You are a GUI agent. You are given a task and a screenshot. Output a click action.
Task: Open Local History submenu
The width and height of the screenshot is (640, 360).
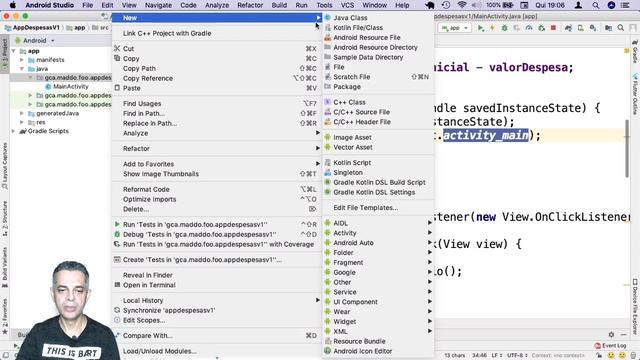click(217, 300)
